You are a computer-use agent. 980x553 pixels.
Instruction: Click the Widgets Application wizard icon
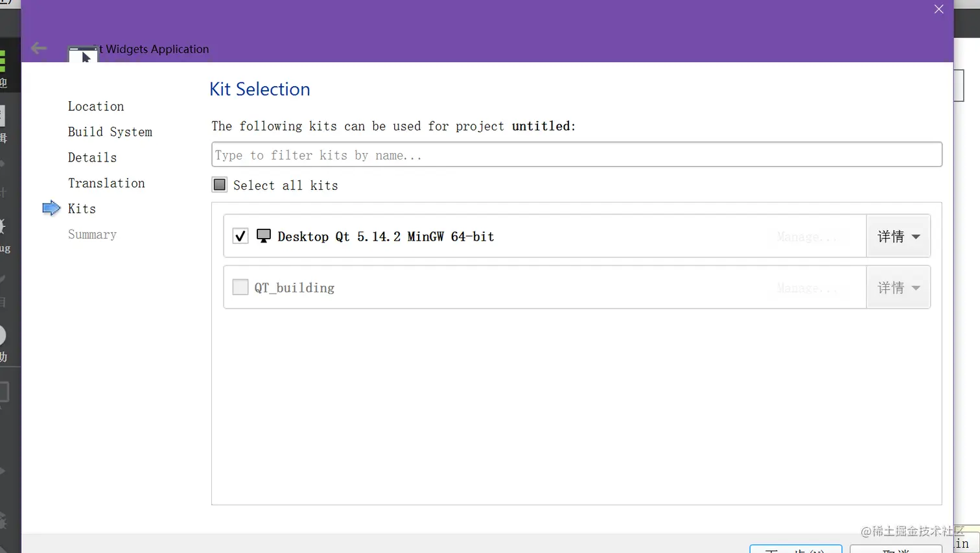pyautogui.click(x=83, y=54)
